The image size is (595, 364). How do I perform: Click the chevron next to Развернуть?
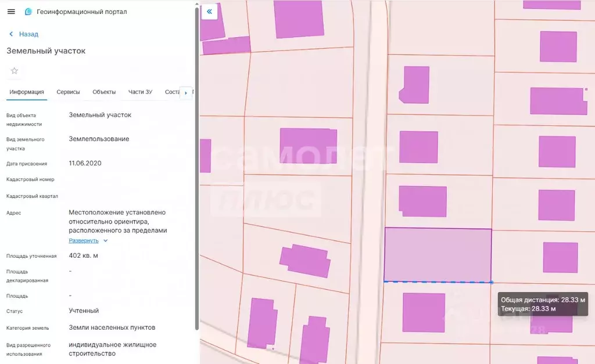[x=106, y=240]
